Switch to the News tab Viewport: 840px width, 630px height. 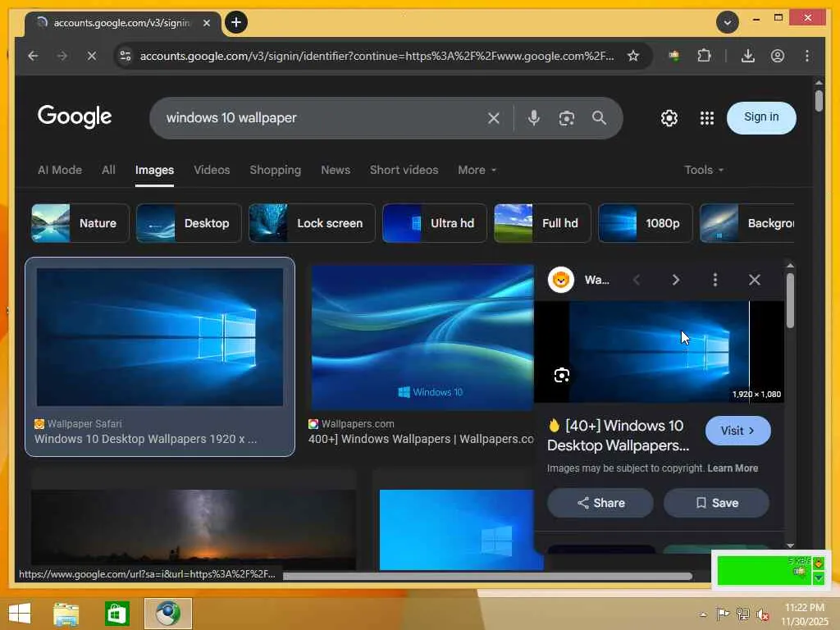(336, 170)
